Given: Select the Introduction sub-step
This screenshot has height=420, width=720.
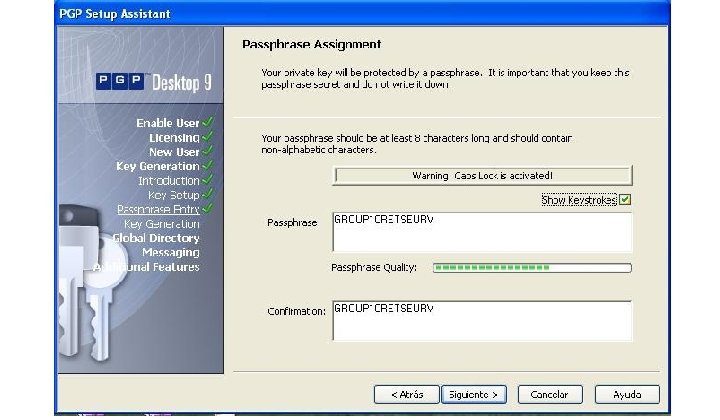Looking at the screenshot, I should tap(169, 181).
